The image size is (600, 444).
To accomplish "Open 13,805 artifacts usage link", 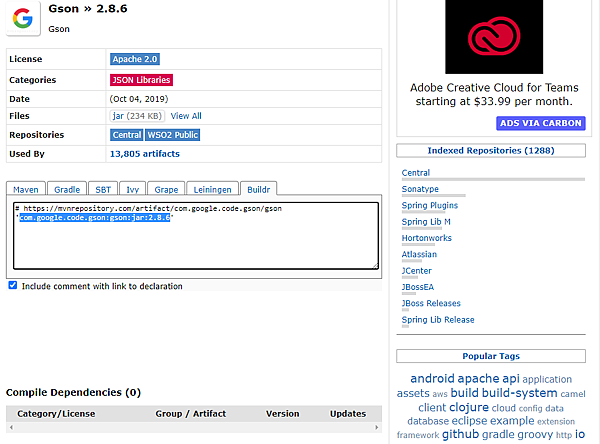I will click(145, 154).
